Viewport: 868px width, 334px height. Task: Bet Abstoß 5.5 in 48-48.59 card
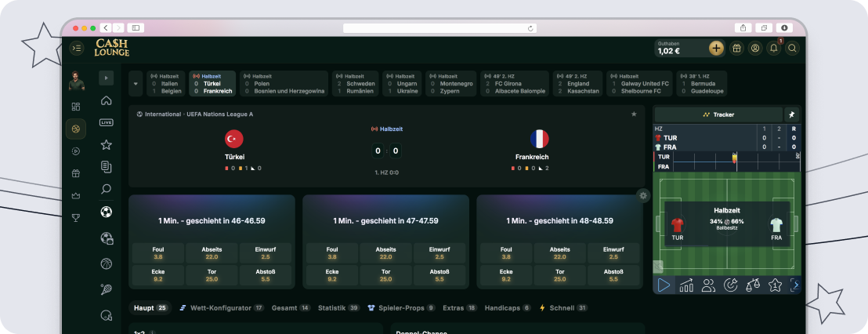click(x=613, y=275)
